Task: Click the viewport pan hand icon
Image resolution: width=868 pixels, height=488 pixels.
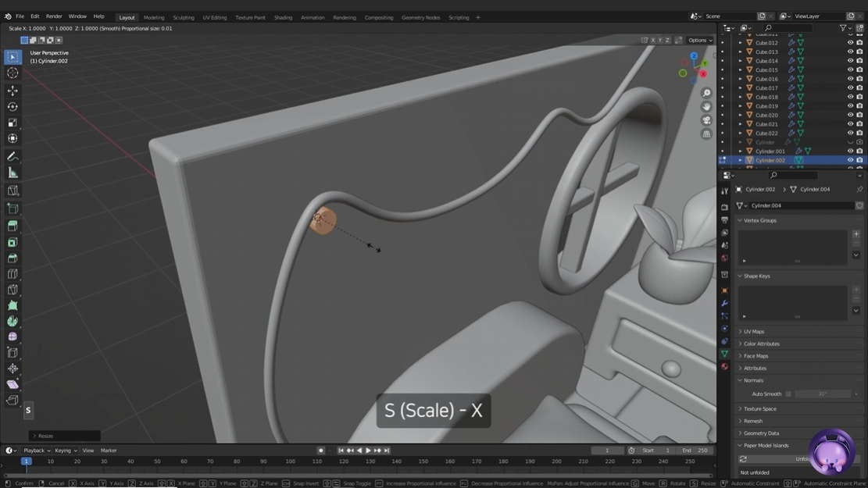Action: point(706,107)
